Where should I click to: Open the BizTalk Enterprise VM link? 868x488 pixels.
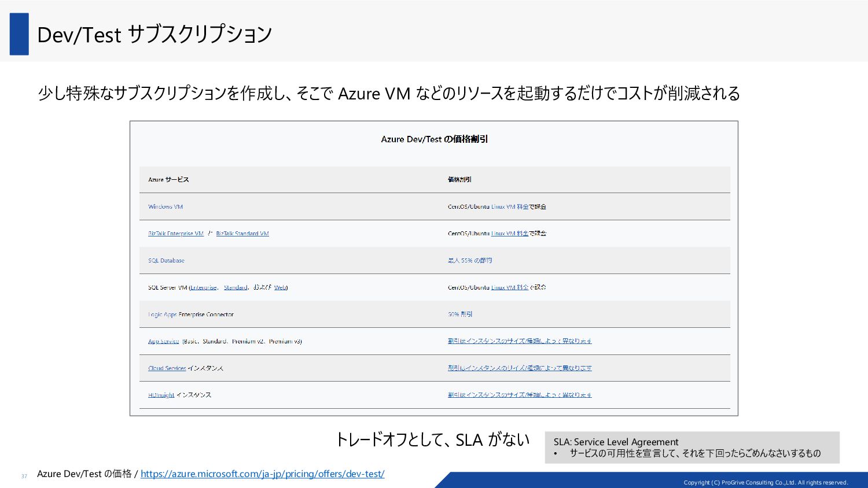(x=176, y=234)
